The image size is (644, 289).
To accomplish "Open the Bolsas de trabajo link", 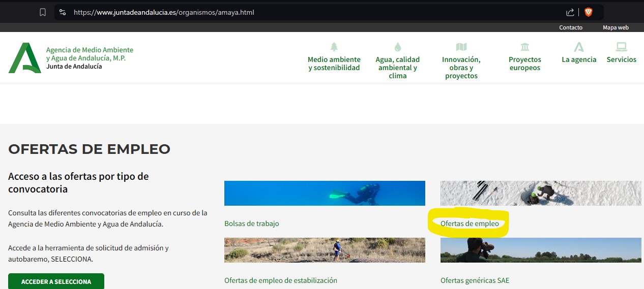I will pyautogui.click(x=251, y=223).
